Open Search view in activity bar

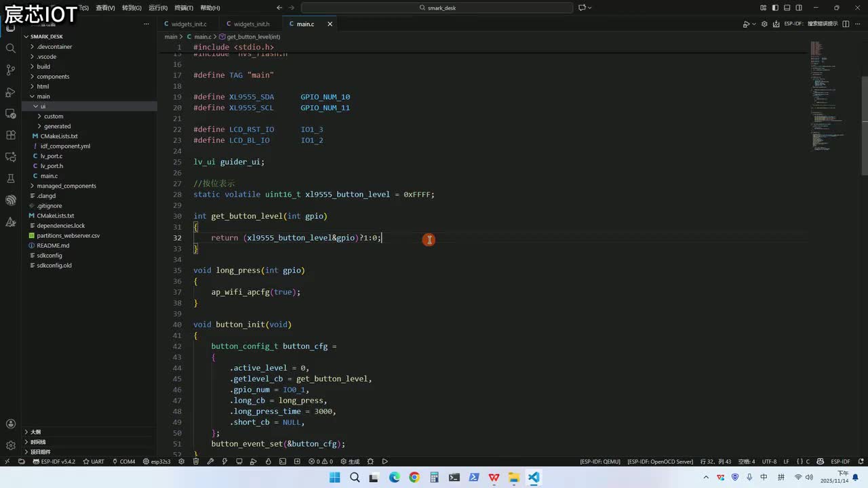tap(10, 48)
